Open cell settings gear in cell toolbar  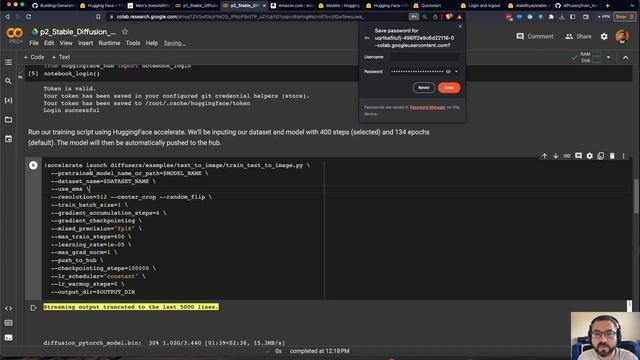(x=589, y=156)
